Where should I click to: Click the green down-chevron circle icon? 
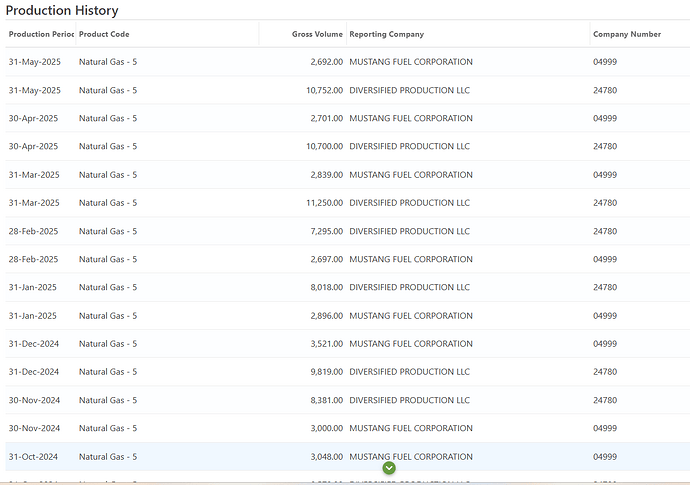(389, 468)
